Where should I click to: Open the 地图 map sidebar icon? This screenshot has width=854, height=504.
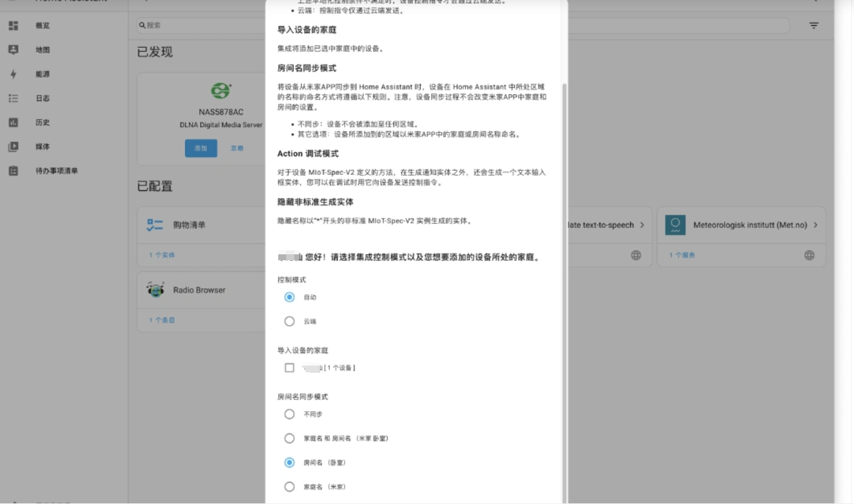tap(13, 50)
